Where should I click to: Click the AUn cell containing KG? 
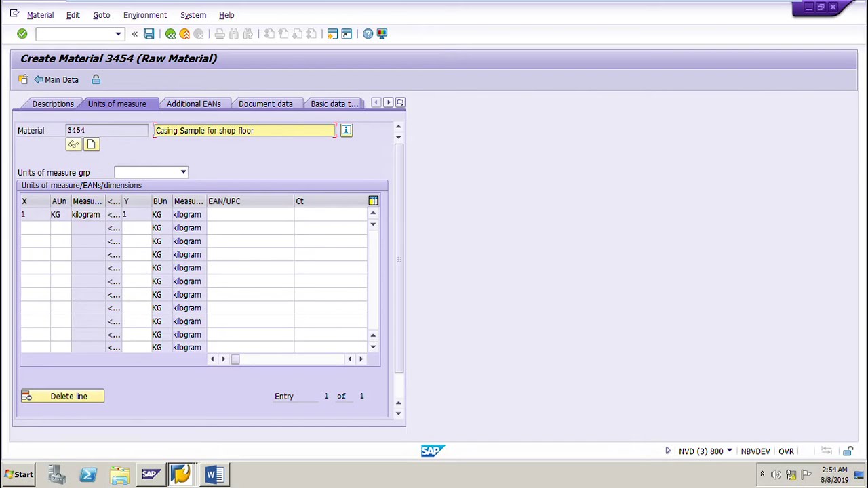60,215
